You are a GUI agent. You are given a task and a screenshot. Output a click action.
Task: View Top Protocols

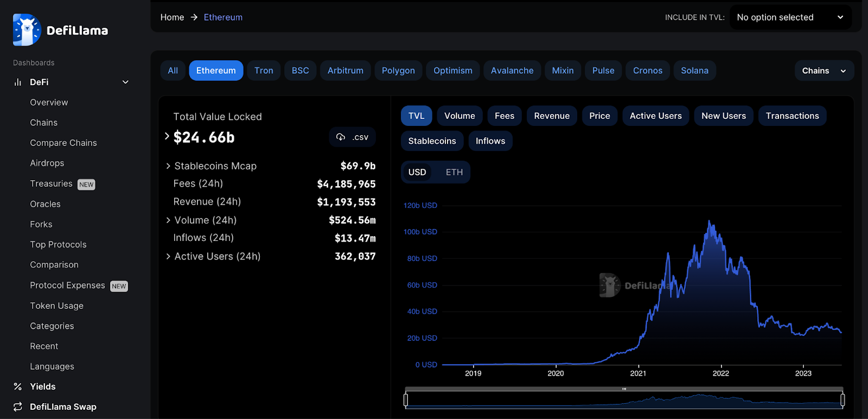(58, 245)
